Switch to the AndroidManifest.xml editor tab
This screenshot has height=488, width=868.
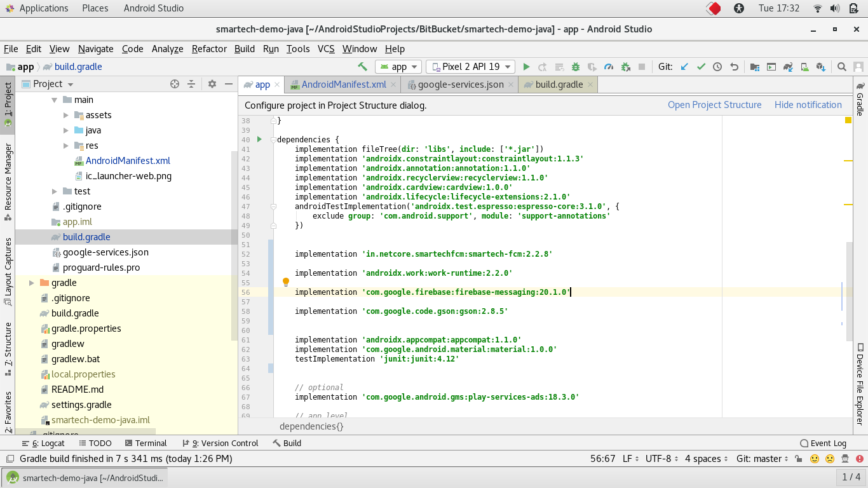tap(344, 85)
